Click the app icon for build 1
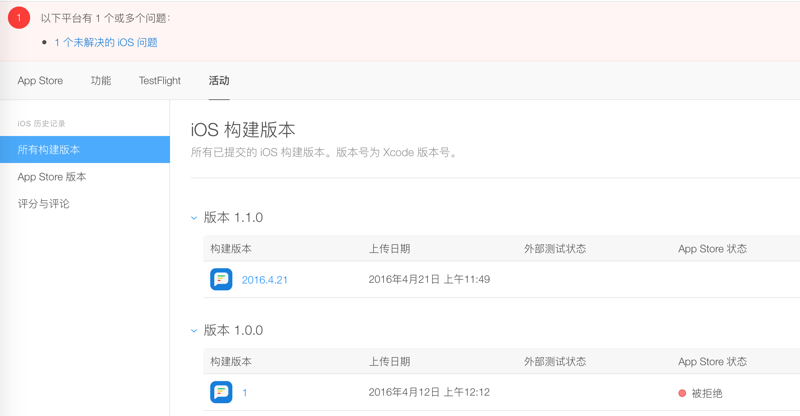The width and height of the screenshot is (800, 416). 221,392
